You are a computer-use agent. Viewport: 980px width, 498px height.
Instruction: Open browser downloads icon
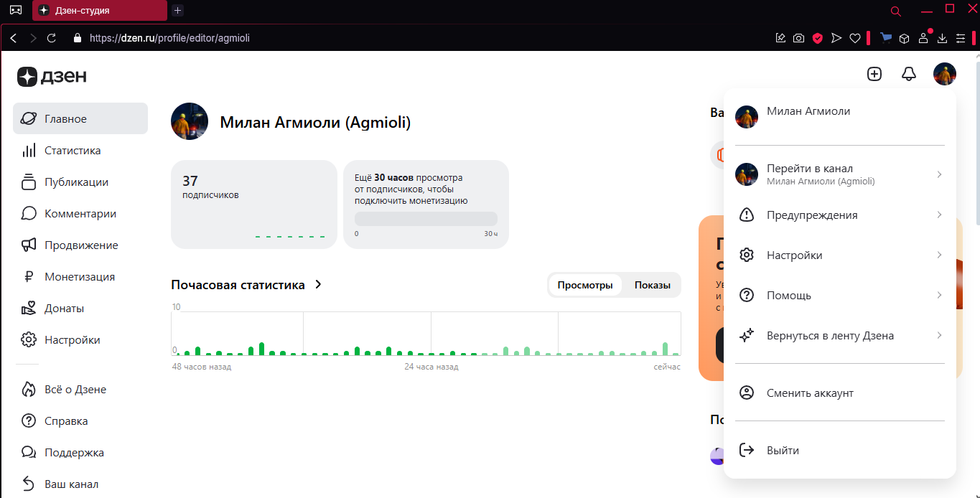(942, 38)
